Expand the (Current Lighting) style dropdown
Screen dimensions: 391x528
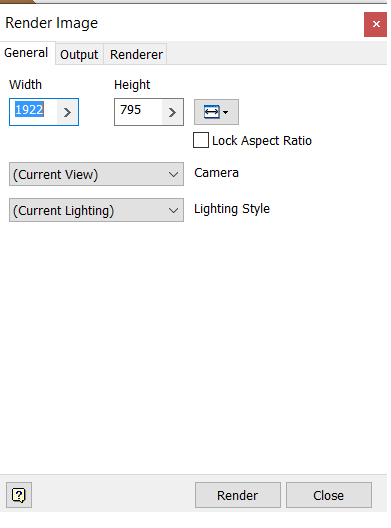click(x=96, y=210)
